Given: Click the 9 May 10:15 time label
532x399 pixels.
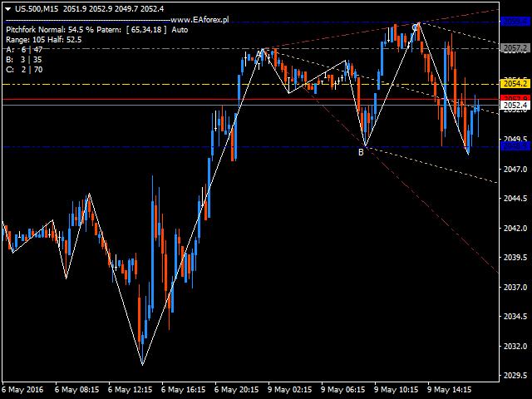Looking at the screenshot, I should tap(397, 390).
